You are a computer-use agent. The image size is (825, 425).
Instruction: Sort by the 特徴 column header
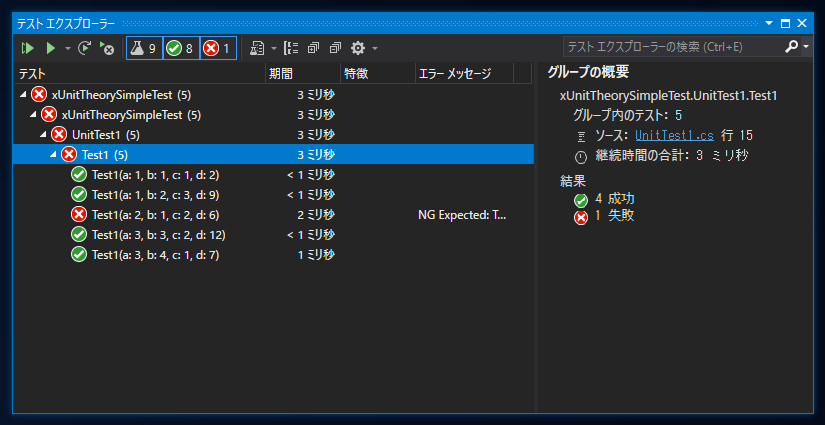[378, 74]
